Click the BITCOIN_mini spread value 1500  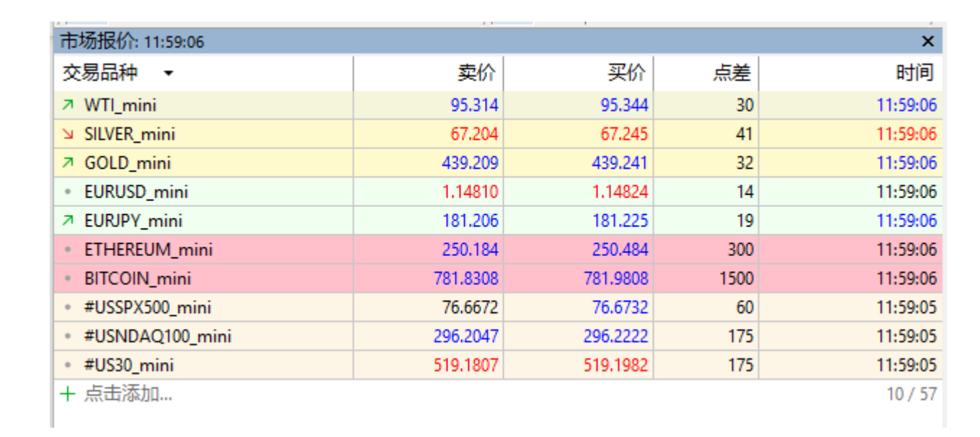[x=736, y=278]
